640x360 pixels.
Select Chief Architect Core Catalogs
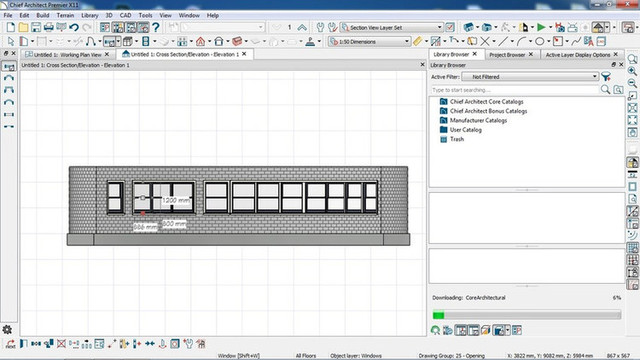coord(487,102)
